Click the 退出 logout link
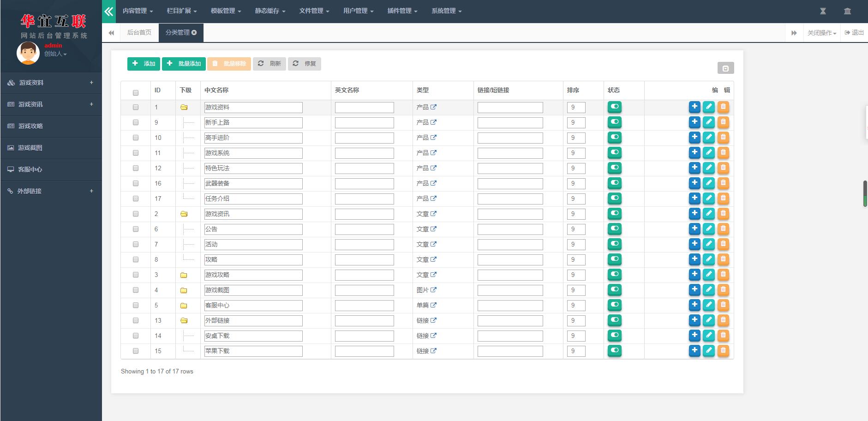 [854, 33]
